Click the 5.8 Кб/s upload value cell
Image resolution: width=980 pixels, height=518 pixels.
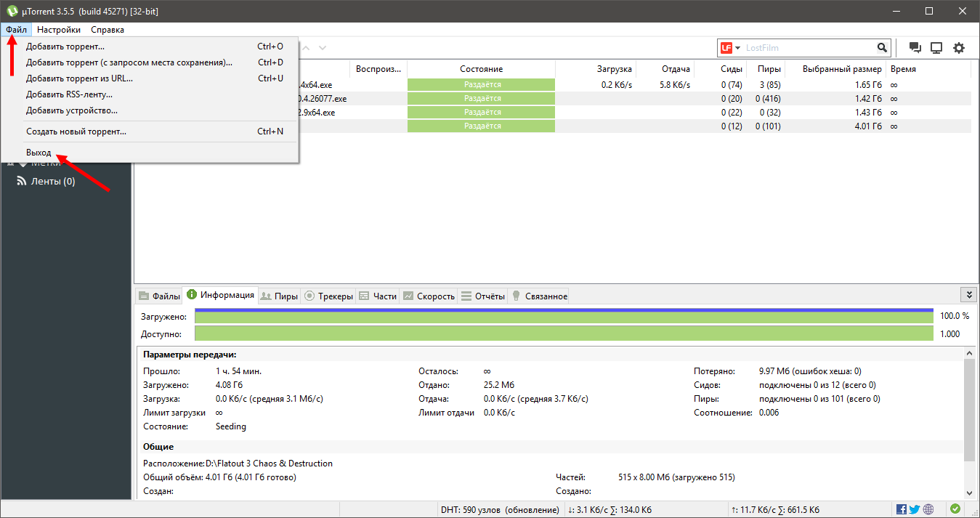point(675,85)
